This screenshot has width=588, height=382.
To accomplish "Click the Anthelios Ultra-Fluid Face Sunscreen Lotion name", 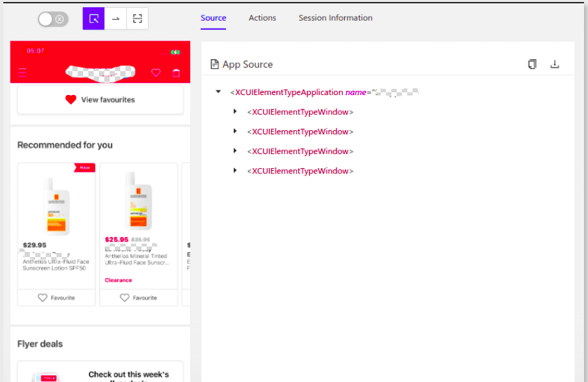I will [x=56, y=264].
